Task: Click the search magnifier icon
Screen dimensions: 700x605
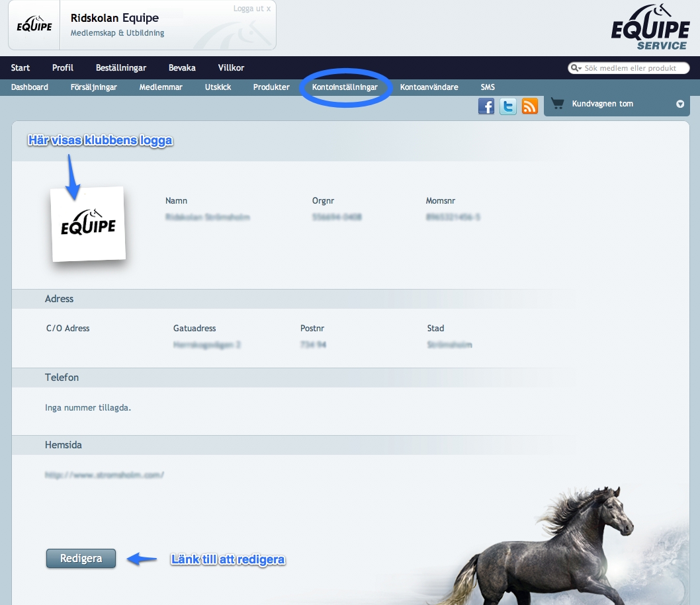Action: 576,68
